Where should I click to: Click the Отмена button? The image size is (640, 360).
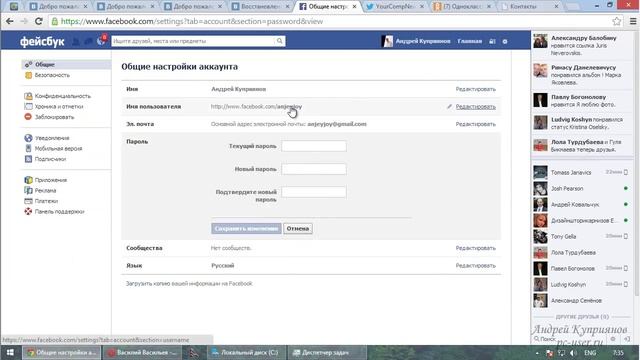tap(298, 229)
